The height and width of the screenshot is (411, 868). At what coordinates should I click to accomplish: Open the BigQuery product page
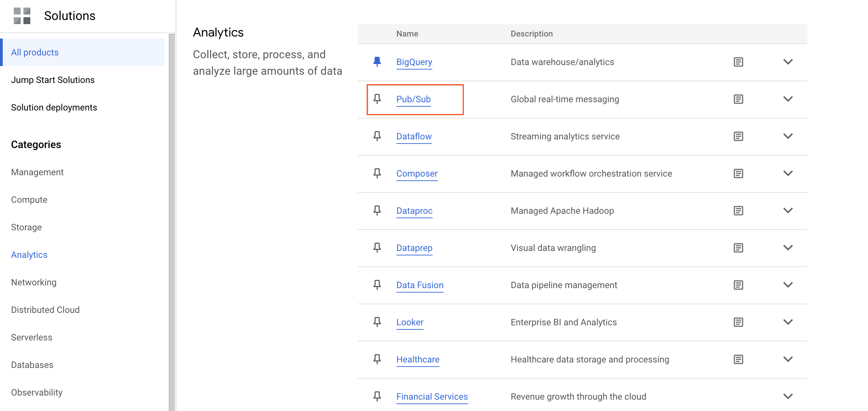click(x=415, y=61)
